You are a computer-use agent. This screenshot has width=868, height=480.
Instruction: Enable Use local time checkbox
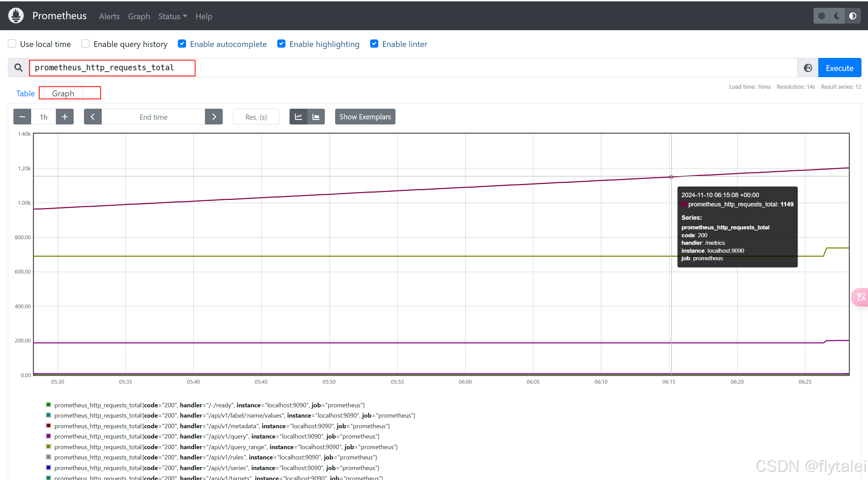(12, 44)
